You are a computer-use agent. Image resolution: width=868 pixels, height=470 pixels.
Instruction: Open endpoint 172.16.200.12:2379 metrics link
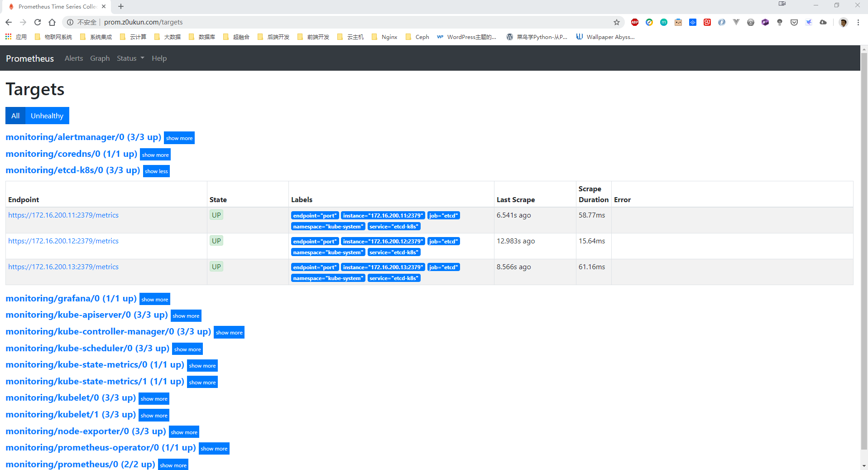63,241
